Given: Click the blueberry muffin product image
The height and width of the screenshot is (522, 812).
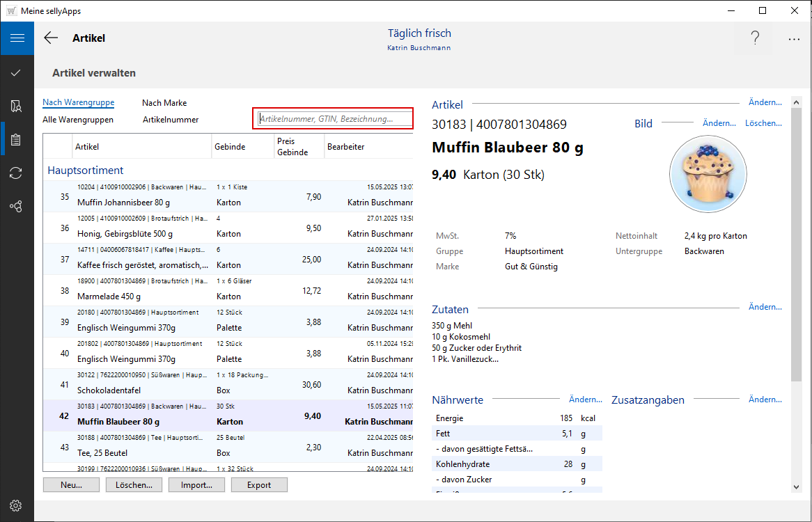Looking at the screenshot, I should (x=708, y=173).
